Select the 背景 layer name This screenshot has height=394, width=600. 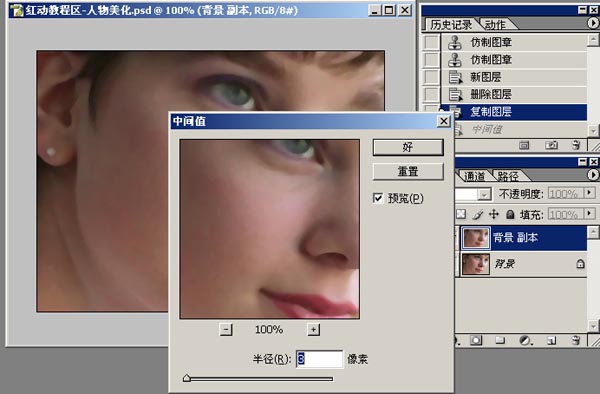[x=504, y=264]
